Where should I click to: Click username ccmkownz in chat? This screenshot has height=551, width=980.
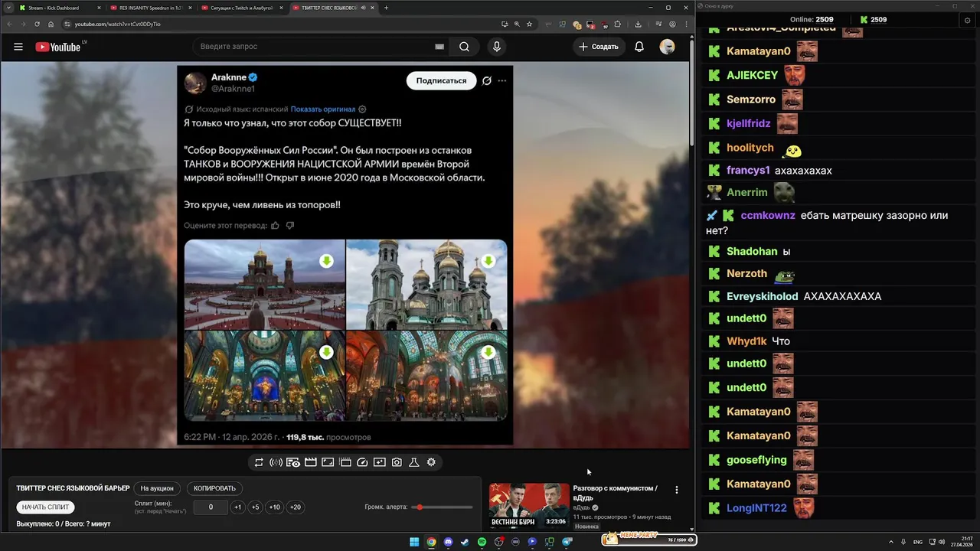click(768, 216)
